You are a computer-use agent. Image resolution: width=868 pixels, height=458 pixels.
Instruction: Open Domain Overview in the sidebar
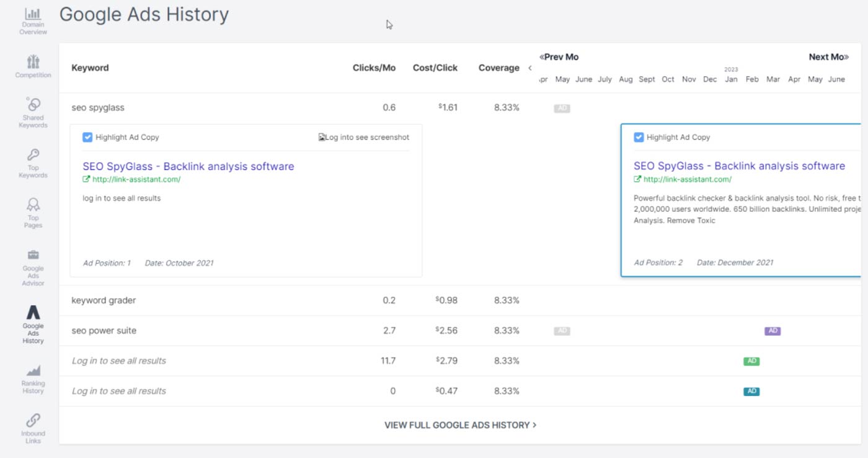(33, 20)
